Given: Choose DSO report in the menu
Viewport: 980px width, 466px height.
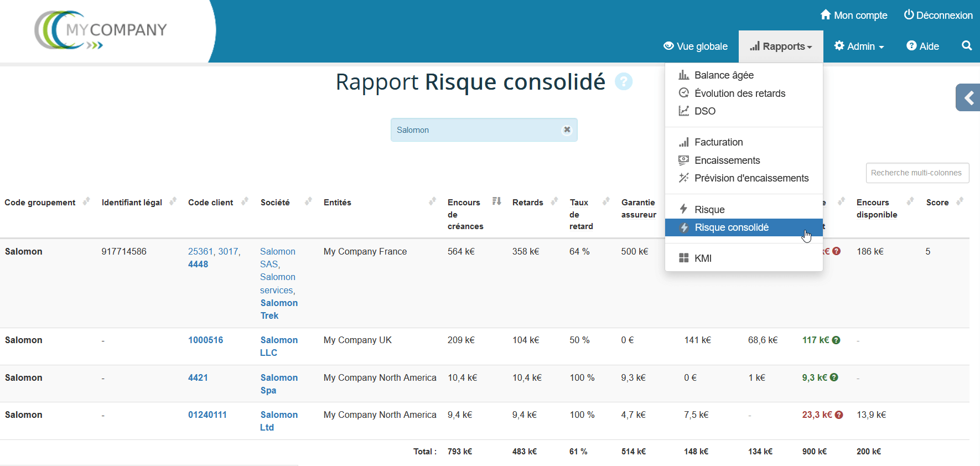Looking at the screenshot, I should click(x=704, y=111).
